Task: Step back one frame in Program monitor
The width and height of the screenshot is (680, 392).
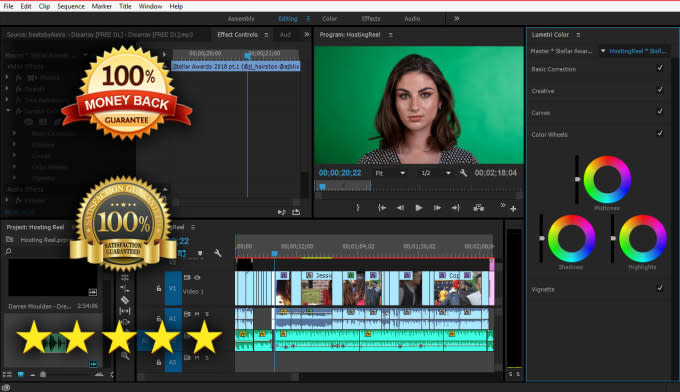Action: (400, 208)
